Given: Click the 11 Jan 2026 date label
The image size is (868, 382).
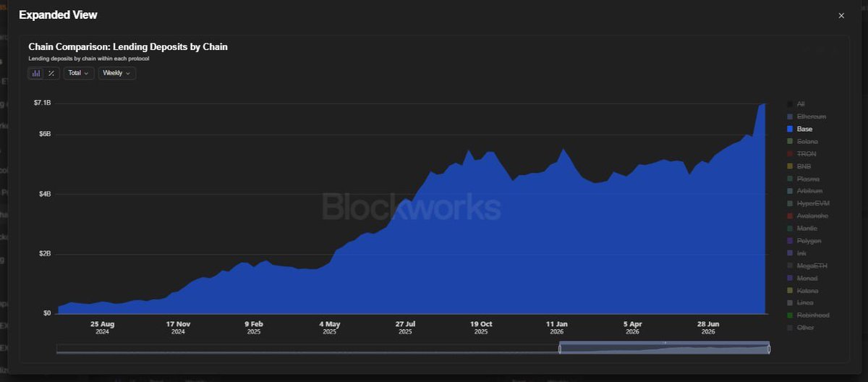Looking at the screenshot, I should [x=557, y=328].
